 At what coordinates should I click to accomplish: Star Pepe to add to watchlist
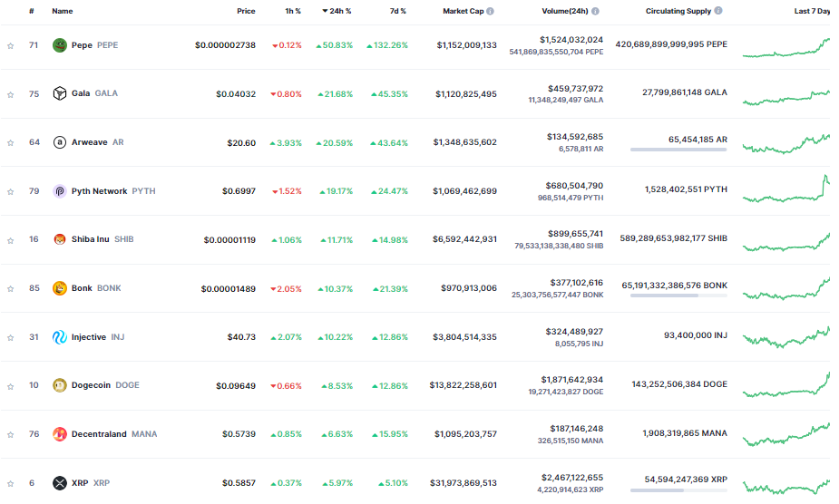[x=10, y=46]
